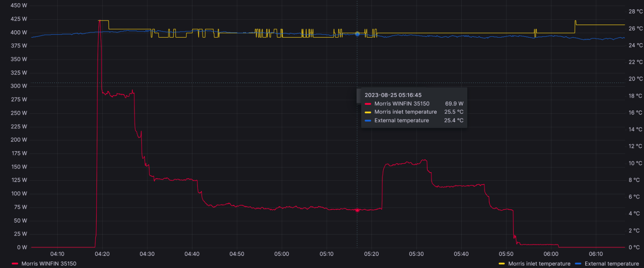This screenshot has width=644, height=268.
Task: Click the 0 °C temperature axis label
Action: tap(634, 247)
